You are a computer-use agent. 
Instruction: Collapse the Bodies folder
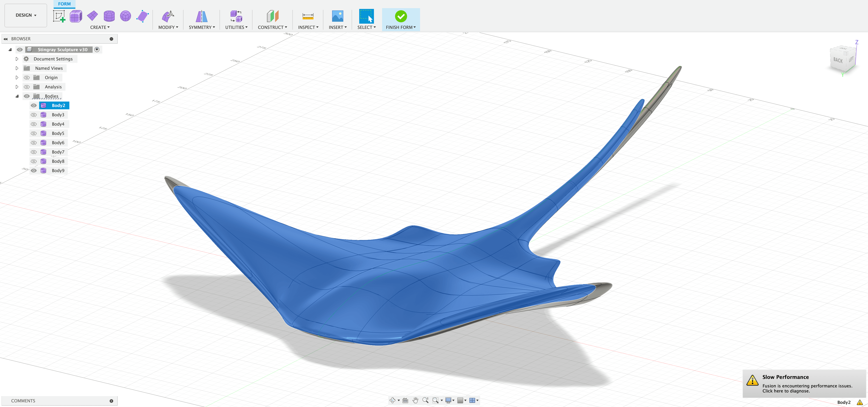(17, 96)
